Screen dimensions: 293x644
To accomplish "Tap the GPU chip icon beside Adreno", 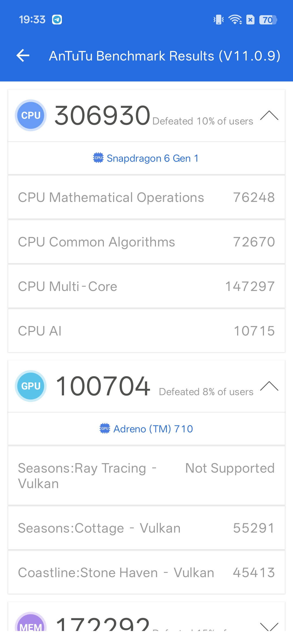I will coord(105,428).
